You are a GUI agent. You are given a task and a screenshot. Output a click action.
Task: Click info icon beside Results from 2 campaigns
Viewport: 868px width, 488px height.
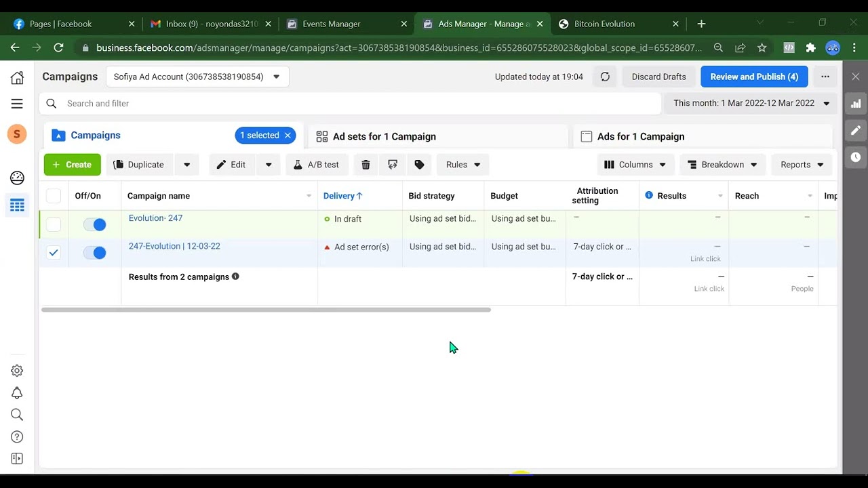click(235, 277)
